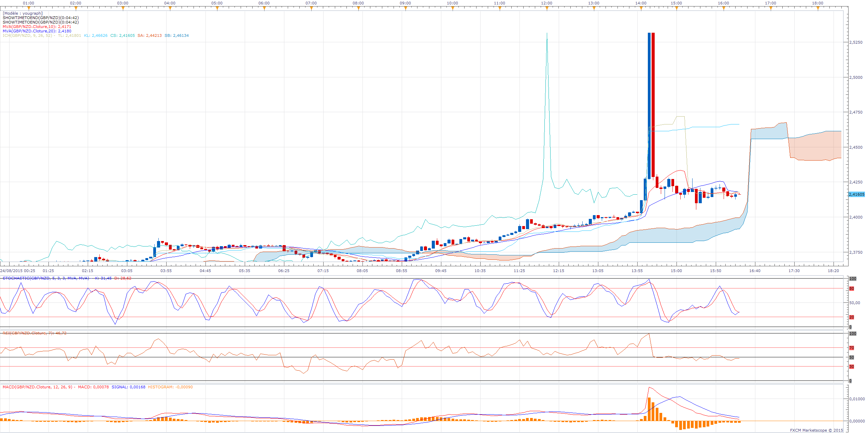
Task: Click the highlighted 2,41605 current price tag
Action: (857, 194)
